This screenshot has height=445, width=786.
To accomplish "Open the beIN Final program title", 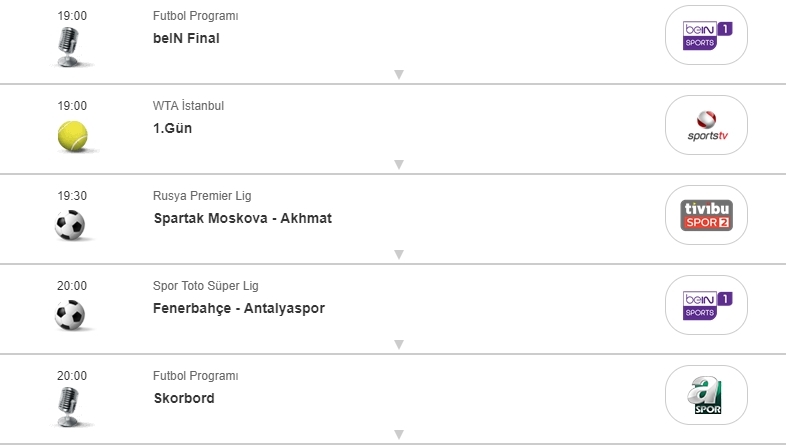I will [186, 39].
